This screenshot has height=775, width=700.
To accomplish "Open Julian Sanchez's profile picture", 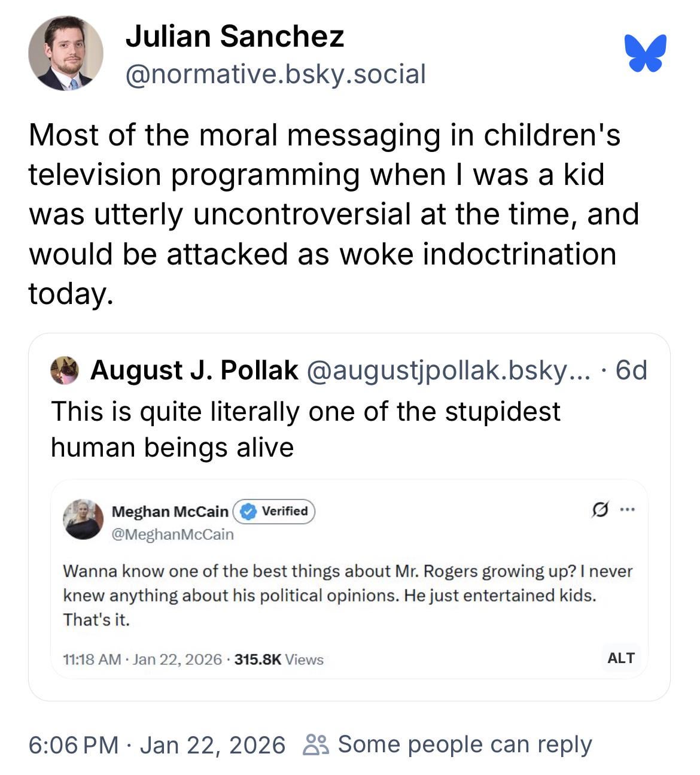I will tap(66, 53).
